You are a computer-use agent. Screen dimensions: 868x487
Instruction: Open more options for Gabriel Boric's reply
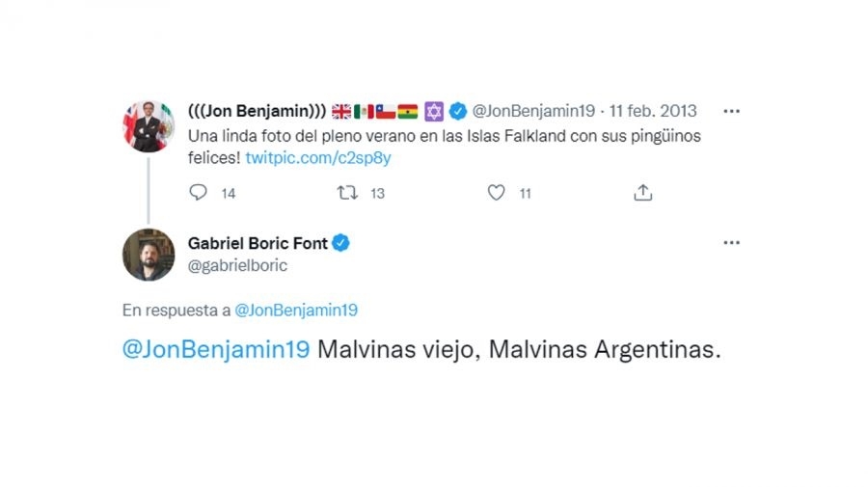click(732, 243)
